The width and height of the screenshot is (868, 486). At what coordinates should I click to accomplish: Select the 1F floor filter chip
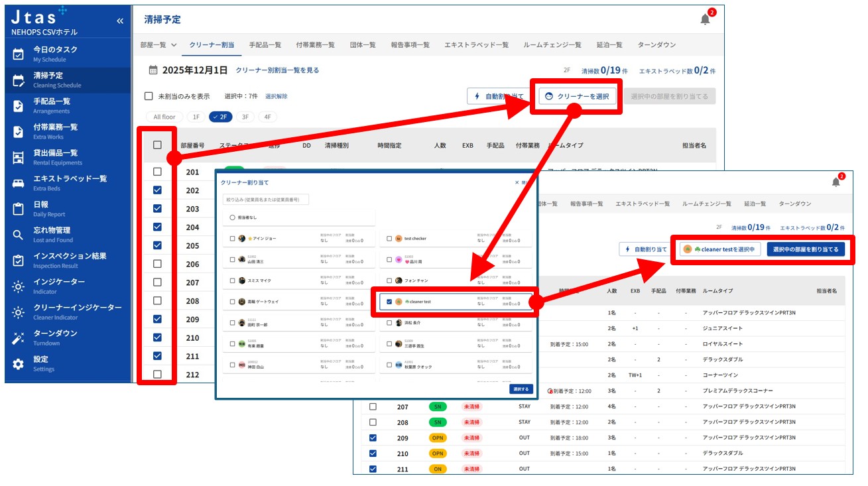(196, 117)
